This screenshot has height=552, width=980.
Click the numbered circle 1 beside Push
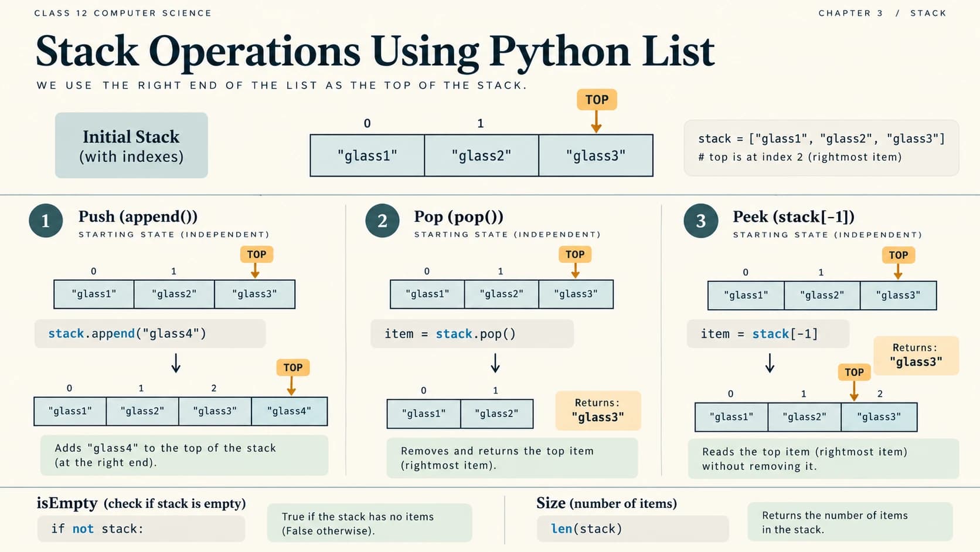pos(46,221)
